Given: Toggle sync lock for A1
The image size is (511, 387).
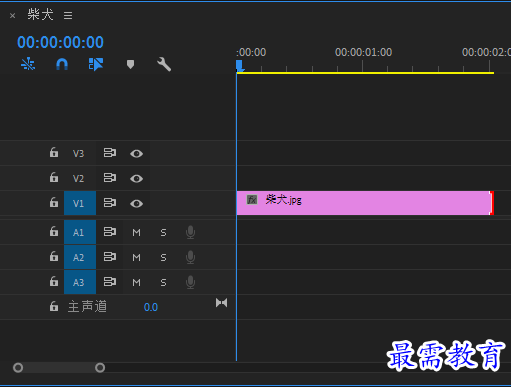Looking at the screenshot, I should click(110, 232).
